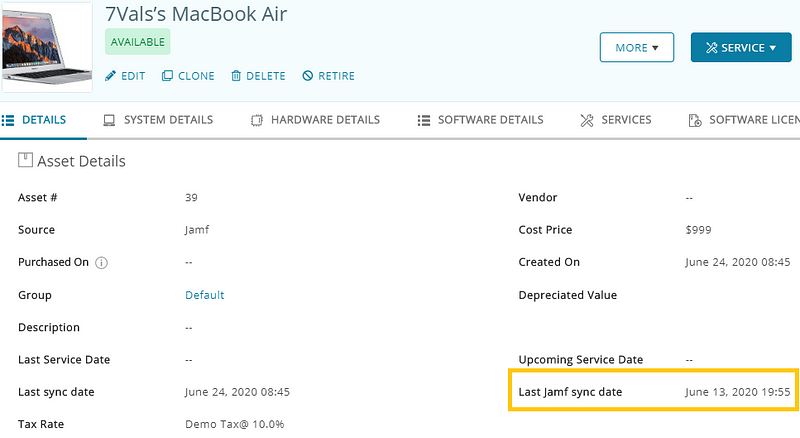800x438 pixels.
Task: Click the pencil Edit icon
Action: pyautogui.click(x=111, y=76)
